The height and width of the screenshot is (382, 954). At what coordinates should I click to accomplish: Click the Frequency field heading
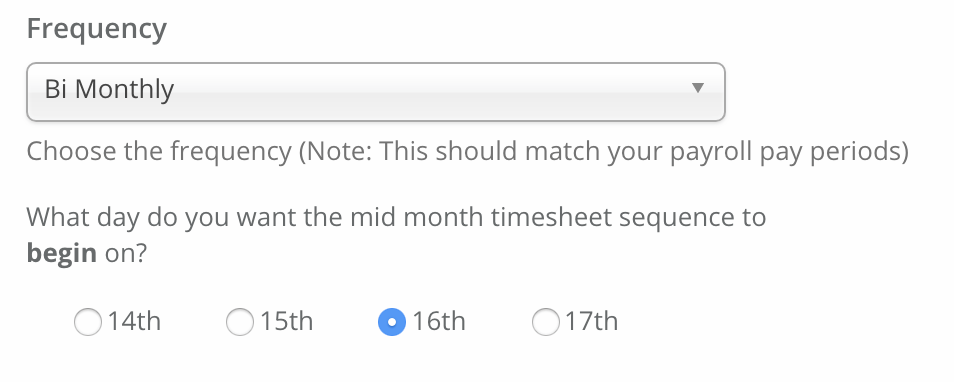tap(97, 29)
